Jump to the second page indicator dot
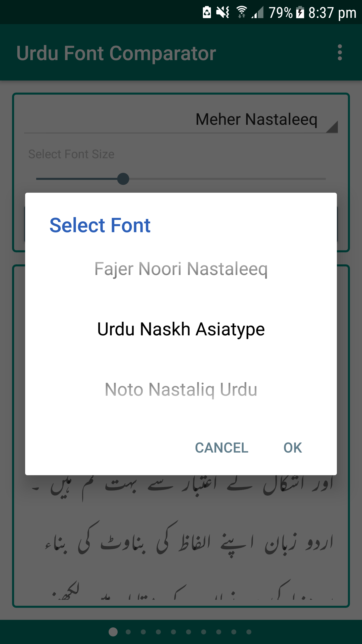The image size is (362, 644). (128, 632)
